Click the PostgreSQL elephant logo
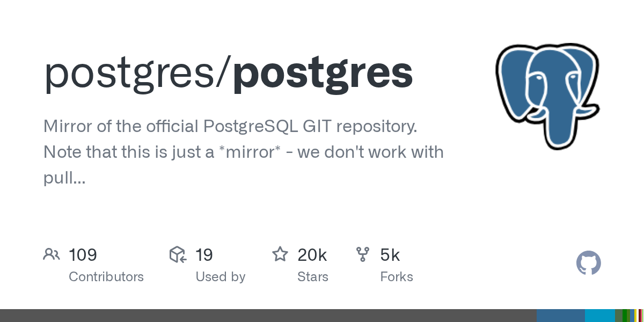The image size is (644, 322). pyautogui.click(x=548, y=97)
